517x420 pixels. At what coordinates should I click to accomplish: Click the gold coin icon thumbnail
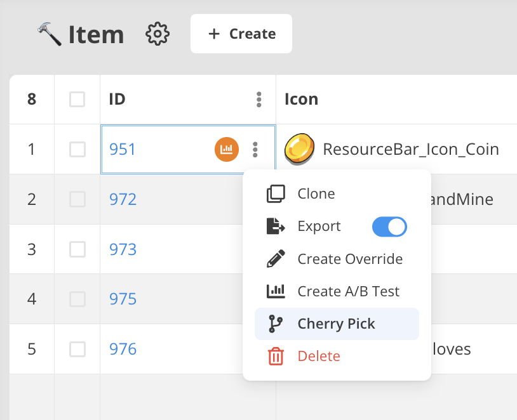298,150
